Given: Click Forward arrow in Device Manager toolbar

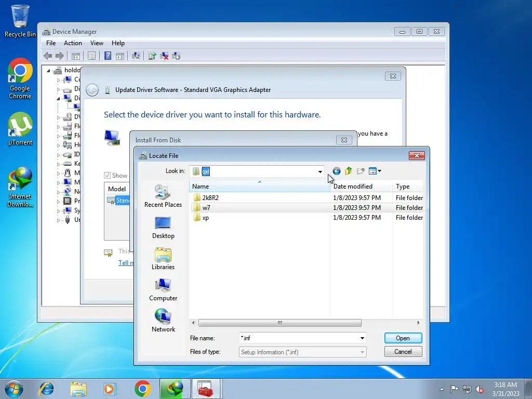Looking at the screenshot, I should (x=60, y=56).
